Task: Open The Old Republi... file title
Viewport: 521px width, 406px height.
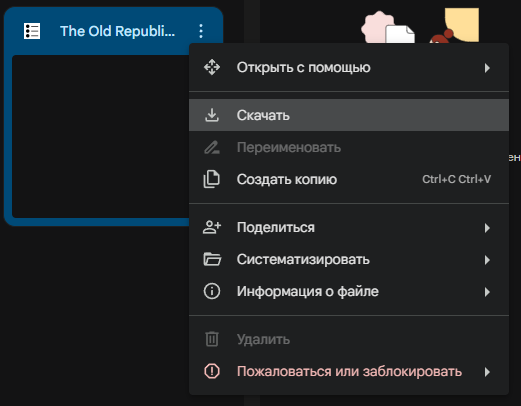Action: (117, 31)
